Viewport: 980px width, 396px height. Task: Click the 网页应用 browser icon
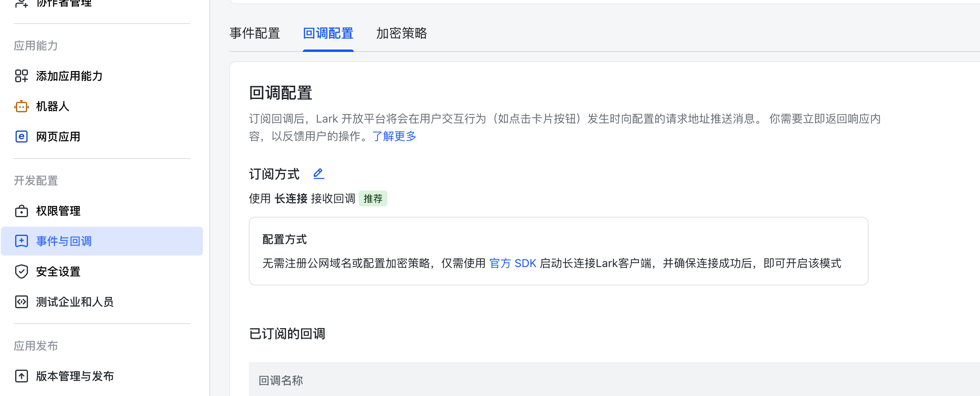[21, 137]
